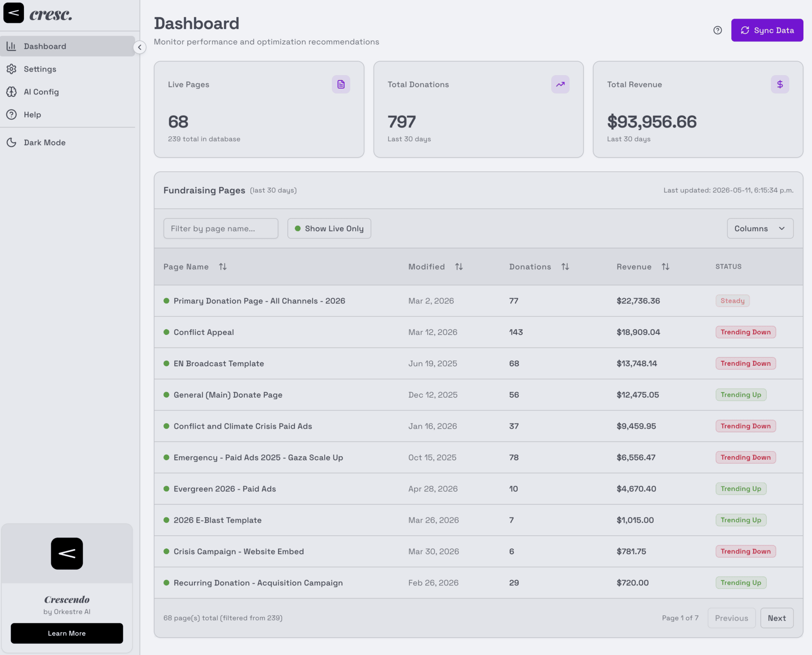812x655 pixels.
Task: Select Emergency - Paid Ads 2025 - Gaza Scale Up
Action: pos(258,458)
